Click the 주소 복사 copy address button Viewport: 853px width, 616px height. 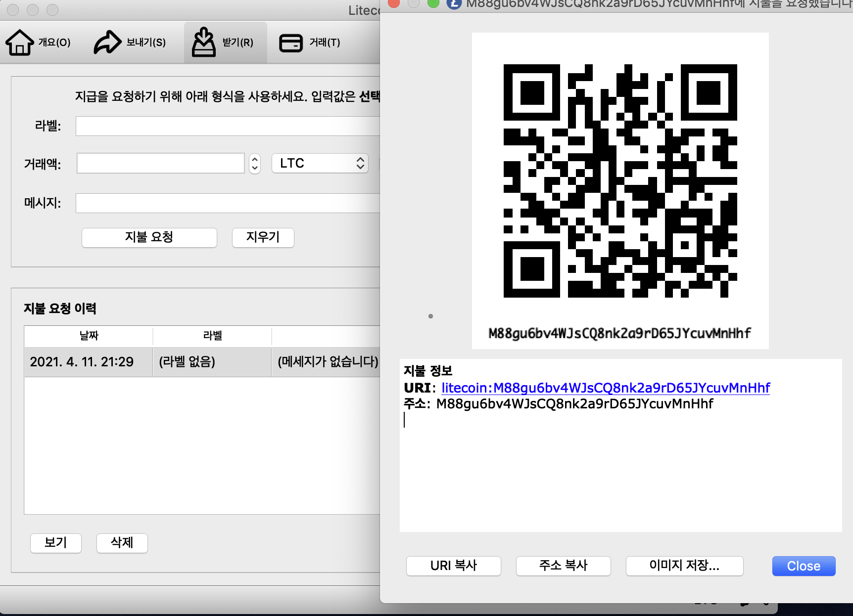pyautogui.click(x=564, y=566)
